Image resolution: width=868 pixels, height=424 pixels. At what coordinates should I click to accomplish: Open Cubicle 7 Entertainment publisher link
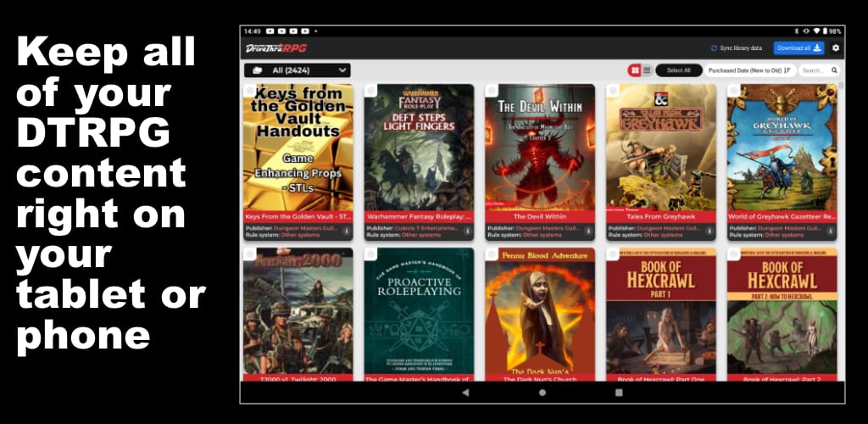(x=427, y=228)
